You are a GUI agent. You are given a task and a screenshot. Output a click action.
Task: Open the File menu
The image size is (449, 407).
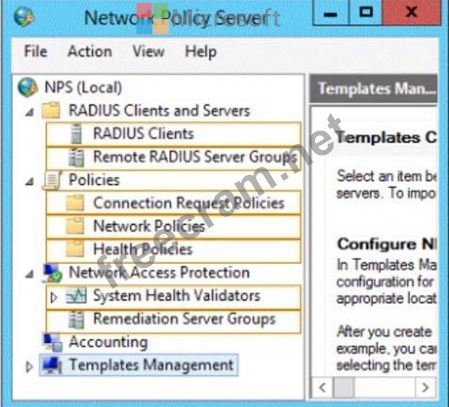pos(36,52)
